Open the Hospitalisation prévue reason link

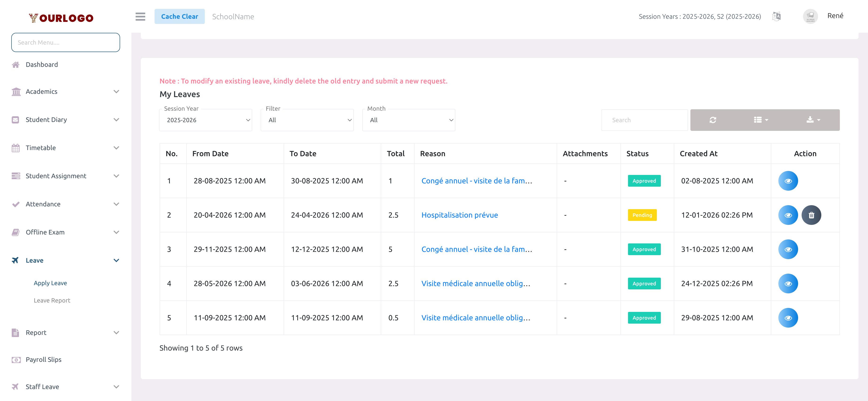point(459,215)
